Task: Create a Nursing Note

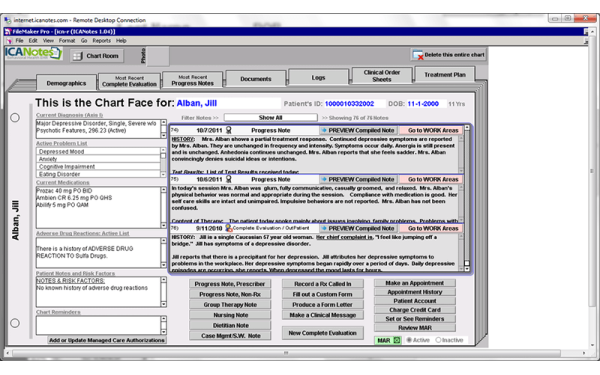Action: point(230,315)
